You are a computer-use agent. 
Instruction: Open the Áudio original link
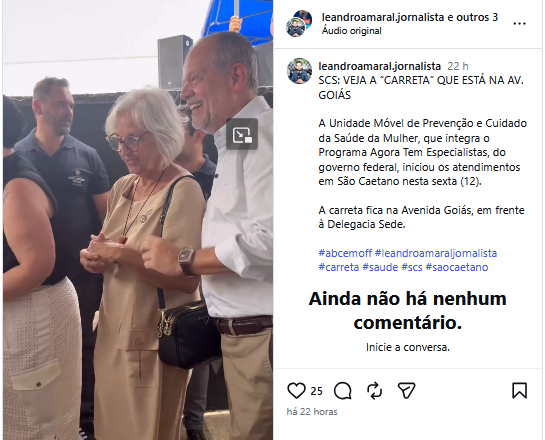pyautogui.click(x=351, y=31)
